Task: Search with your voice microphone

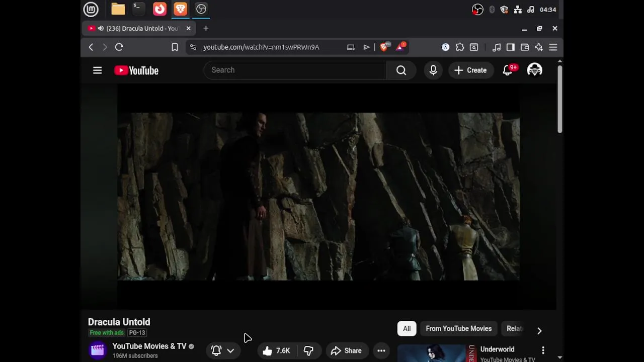Action: [433, 70]
